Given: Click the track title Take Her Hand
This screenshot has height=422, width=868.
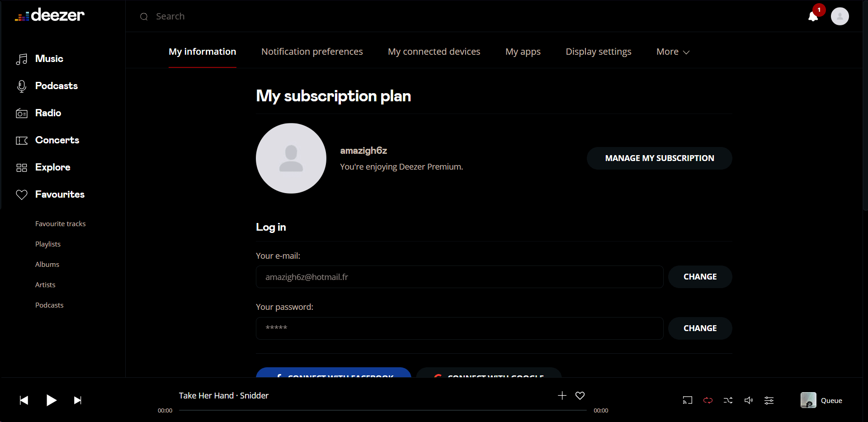Looking at the screenshot, I should click(206, 396).
